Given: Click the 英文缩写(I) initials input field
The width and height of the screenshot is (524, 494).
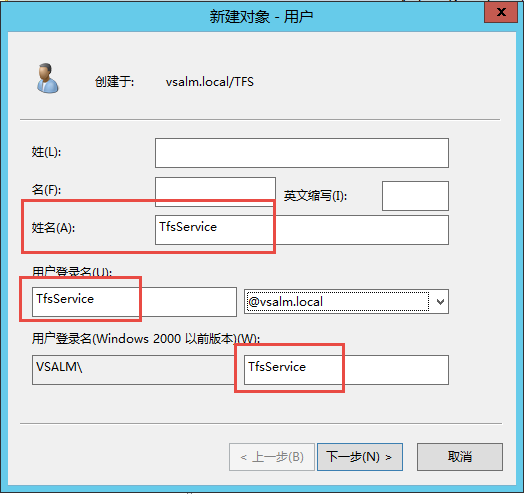Looking at the screenshot, I should coord(415,196).
